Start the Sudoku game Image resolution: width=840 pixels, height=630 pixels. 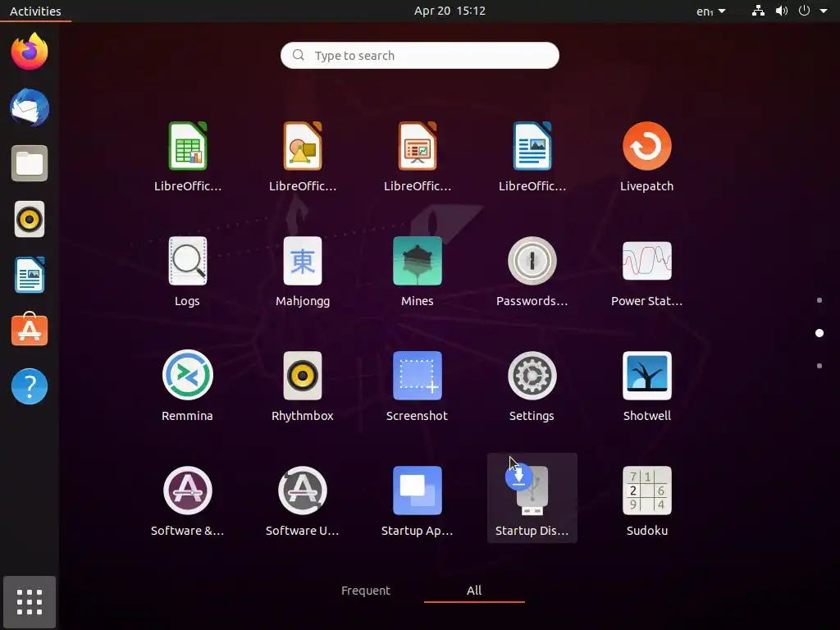646,491
